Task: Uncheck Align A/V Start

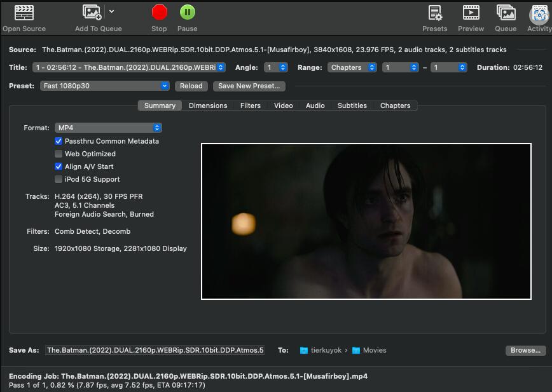Action: click(x=59, y=166)
